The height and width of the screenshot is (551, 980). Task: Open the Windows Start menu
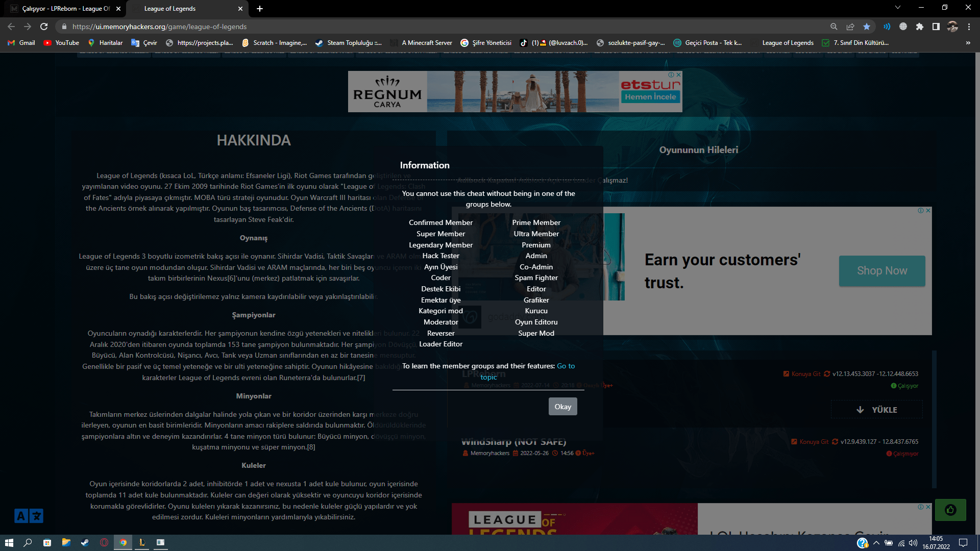pyautogui.click(x=9, y=543)
